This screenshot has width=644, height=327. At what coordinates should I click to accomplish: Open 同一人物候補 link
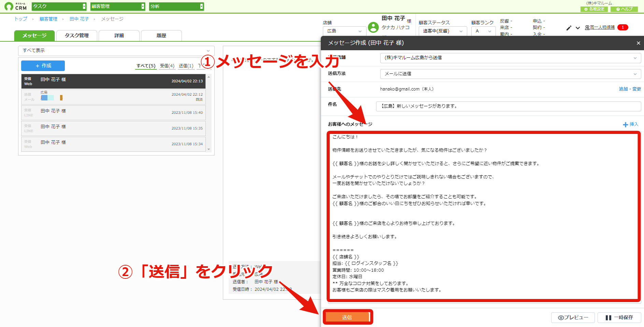[600, 27]
